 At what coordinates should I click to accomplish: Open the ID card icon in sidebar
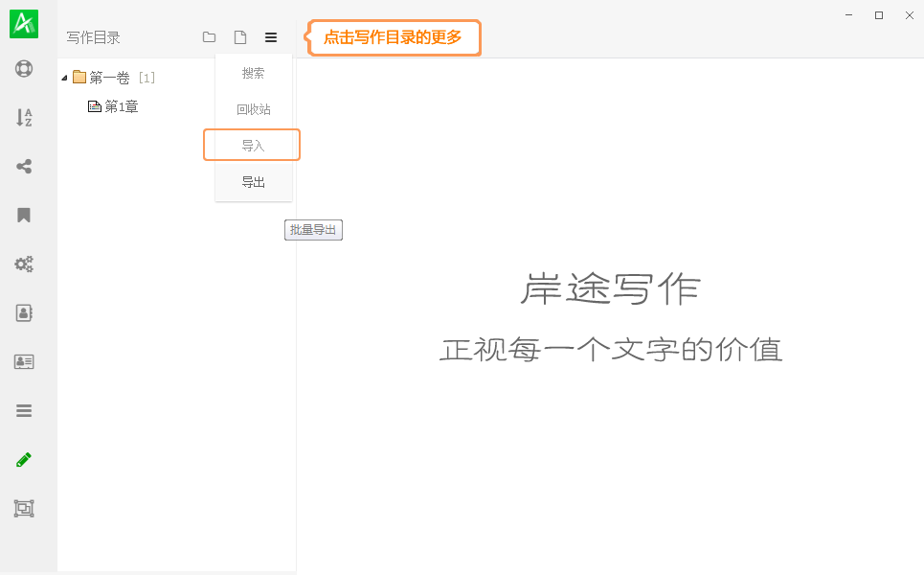[x=24, y=361]
